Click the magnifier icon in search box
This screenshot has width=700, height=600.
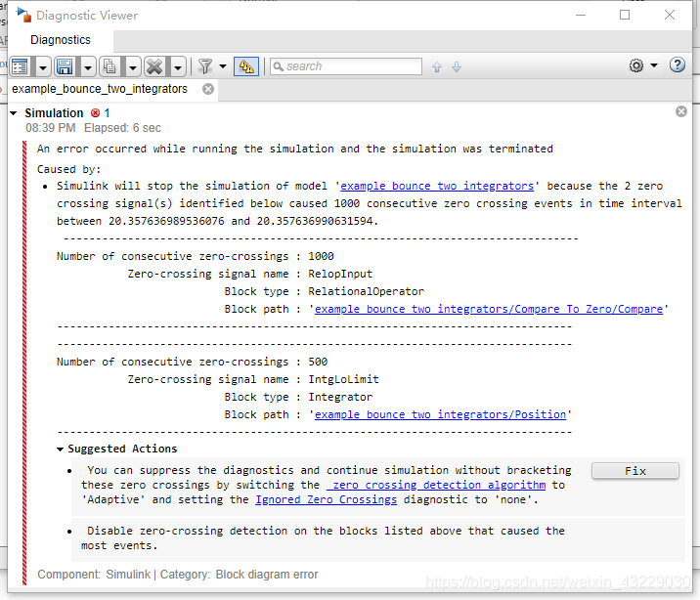(x=278, y=66)
